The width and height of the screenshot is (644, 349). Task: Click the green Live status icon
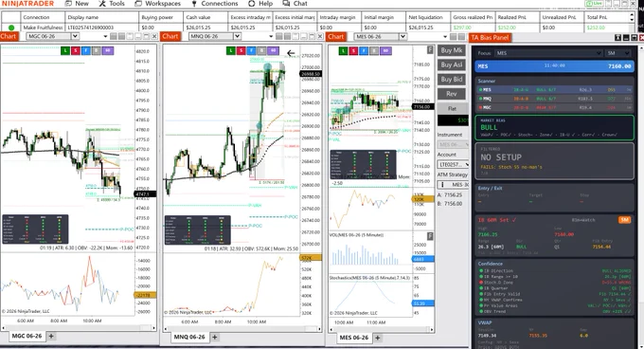click(x=595, y=3)
